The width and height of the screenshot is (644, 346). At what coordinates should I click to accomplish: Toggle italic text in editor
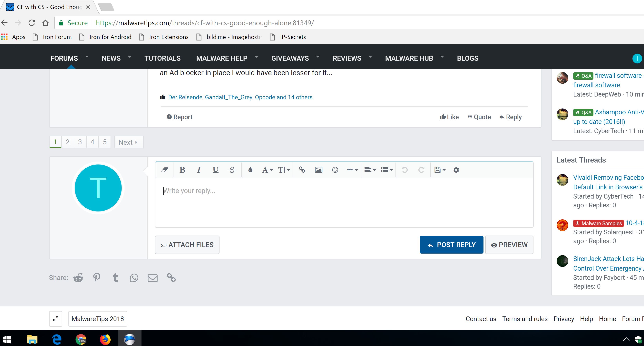pyautogui.click(x=199, y=170)
